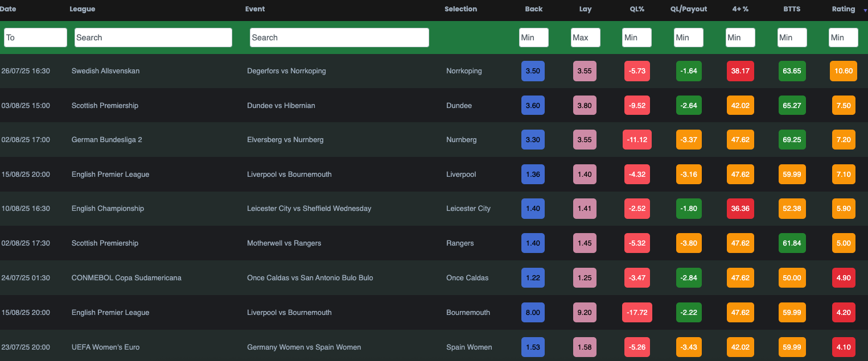
Task: Focus the Event search field
Action: 339,38
